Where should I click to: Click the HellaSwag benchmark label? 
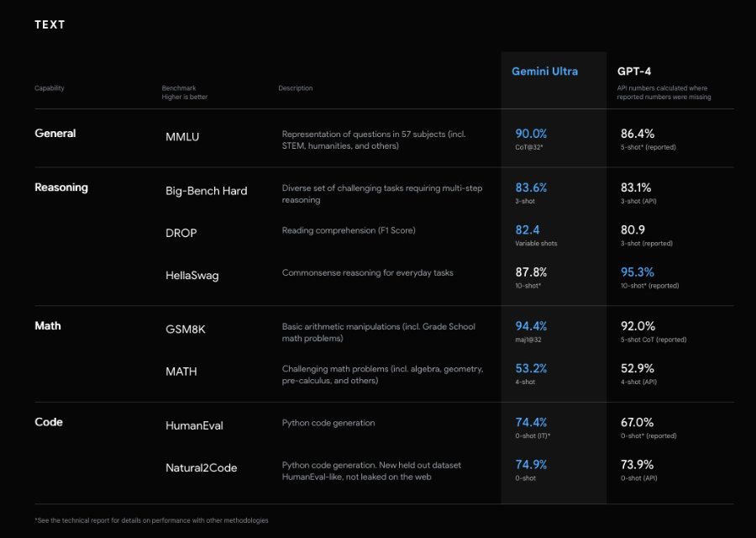click(x=192, y=275)
